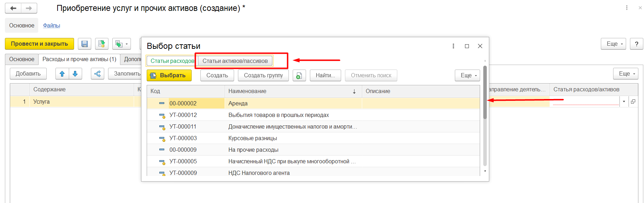Click the open-form icon in Статья расходов cell

633,101
